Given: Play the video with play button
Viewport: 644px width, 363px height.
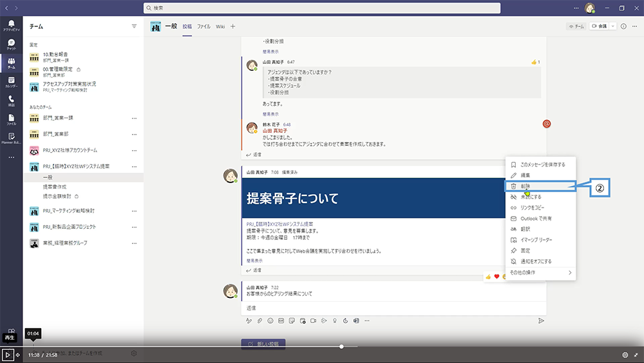Looking at the screenshot, I should (7, 355).
